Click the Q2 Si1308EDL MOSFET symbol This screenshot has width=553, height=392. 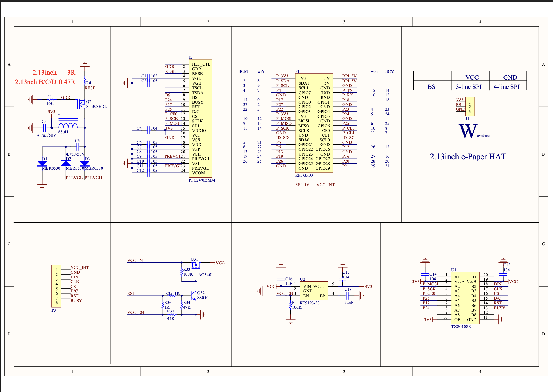tap(81, 104)
